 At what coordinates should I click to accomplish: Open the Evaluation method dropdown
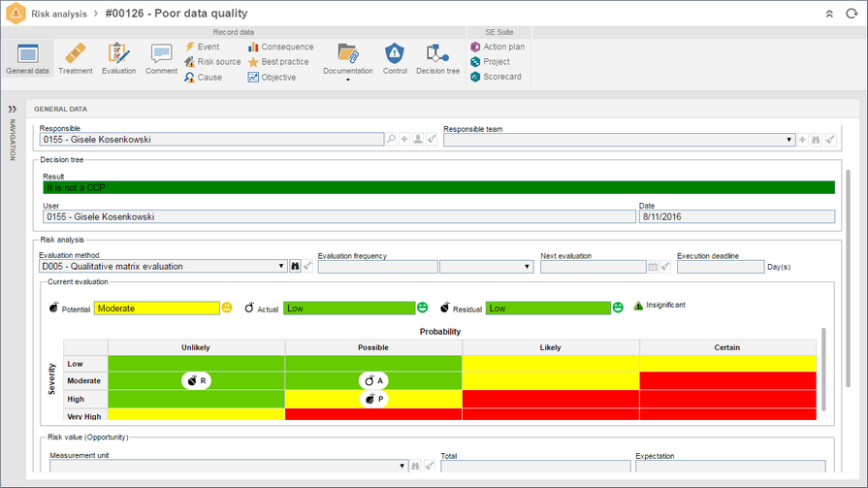click(280, 267)
